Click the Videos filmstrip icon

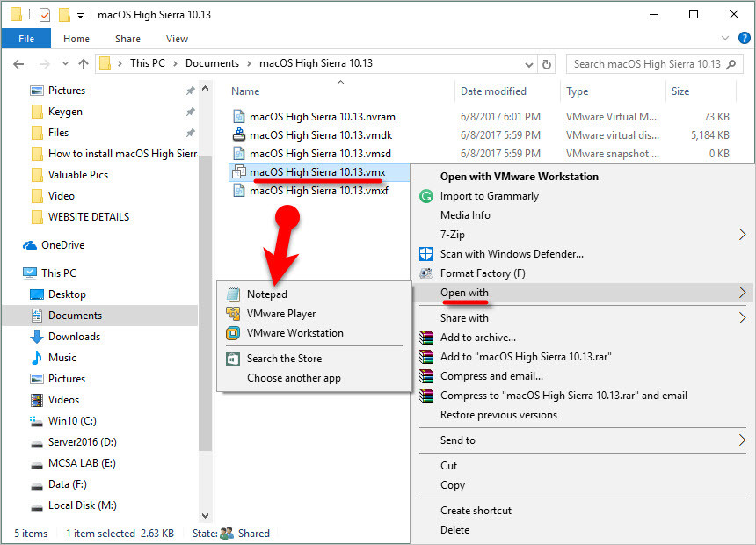pyautogui.click(x=37, y=400)
